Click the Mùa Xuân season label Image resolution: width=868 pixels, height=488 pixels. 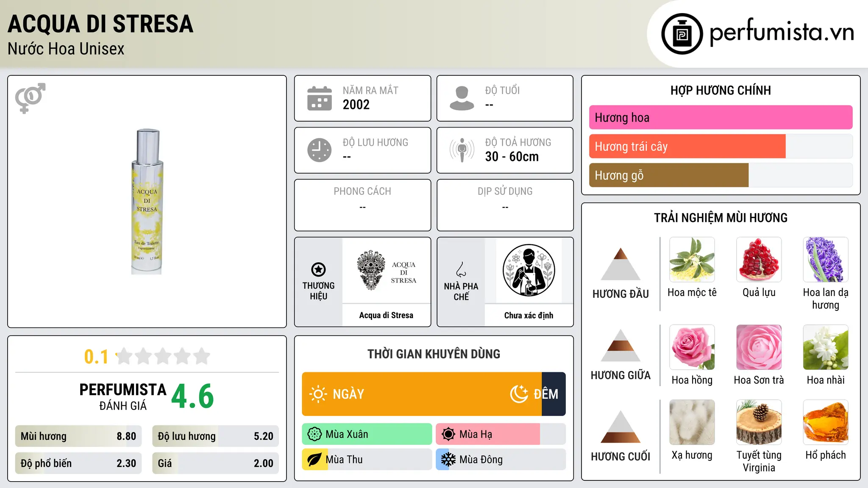[x=347, y=434]
